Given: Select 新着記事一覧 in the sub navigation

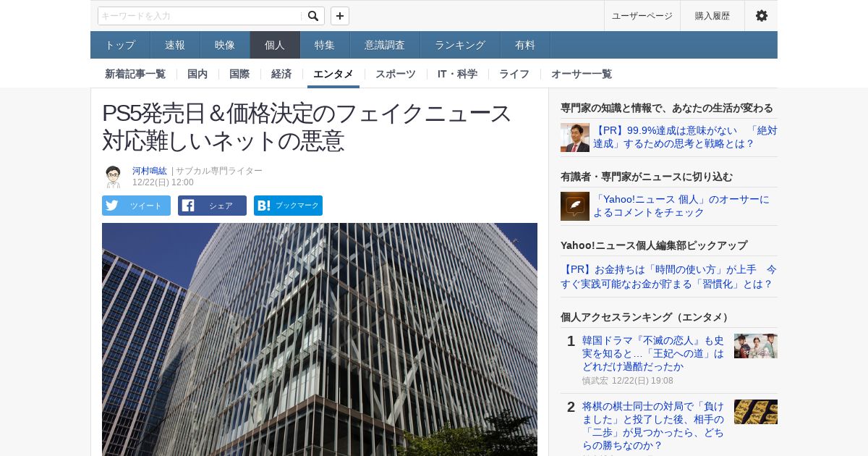Looking at the screenshot, I should (x=135, y=74).
